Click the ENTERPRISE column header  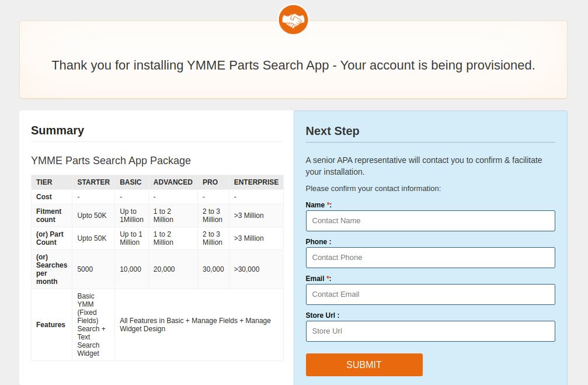[256, 182]
